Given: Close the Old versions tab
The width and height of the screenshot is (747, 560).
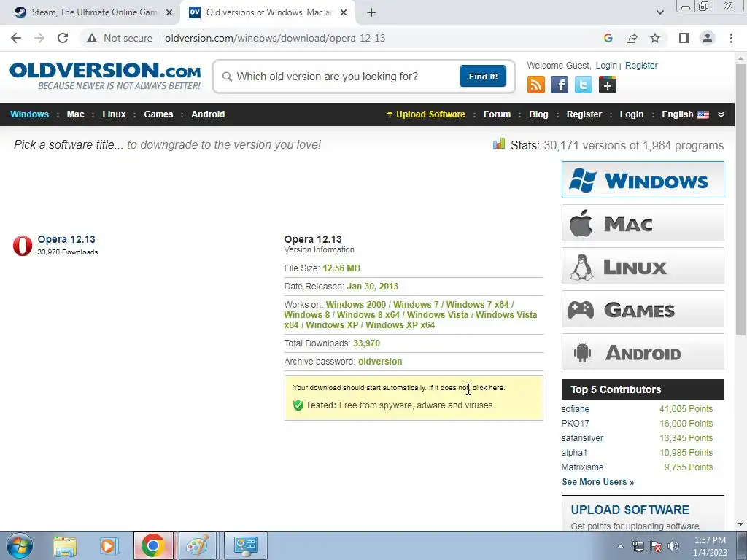Looking at the screenshot, I should (x=344, y=12).
